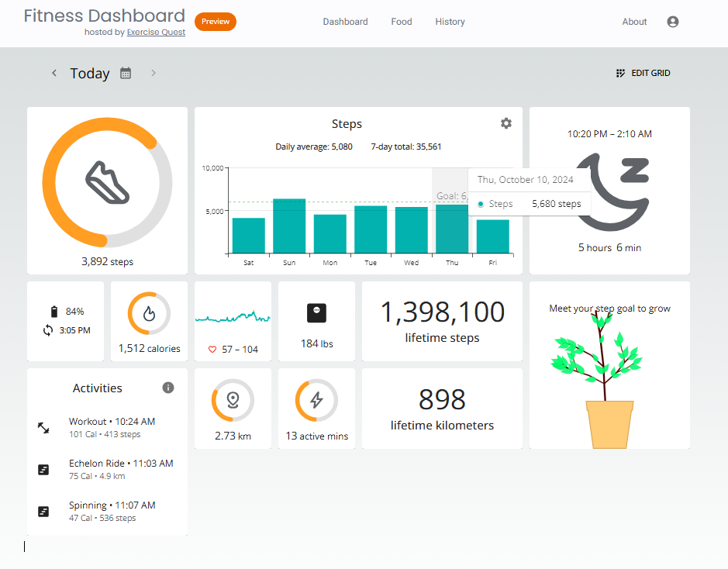The image size is (728, 569).
Task: Click the running shoe steps icon
Action: click(107, 182)
